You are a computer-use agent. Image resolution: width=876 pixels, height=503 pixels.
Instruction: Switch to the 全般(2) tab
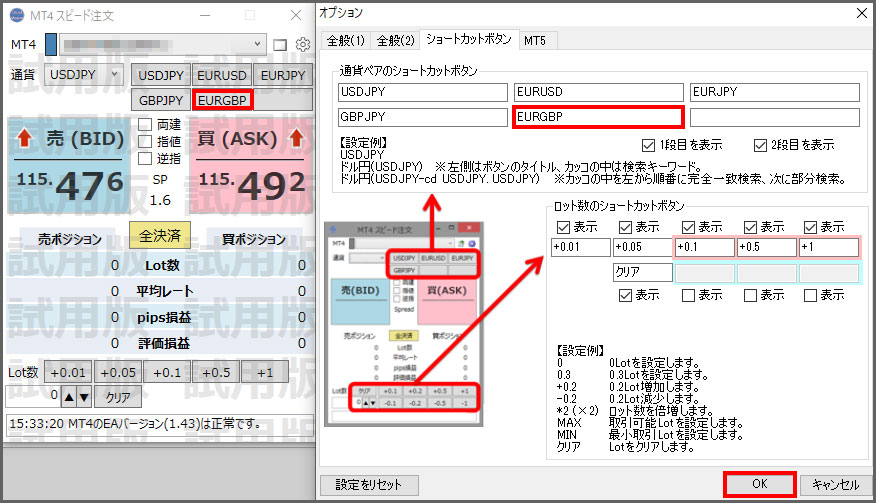(396, 40)
